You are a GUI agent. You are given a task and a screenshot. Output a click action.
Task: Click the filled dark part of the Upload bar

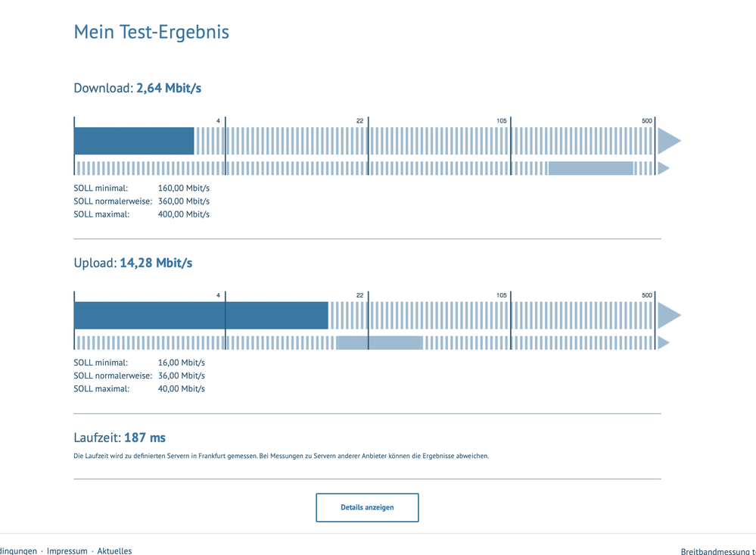tap(201, 316)
